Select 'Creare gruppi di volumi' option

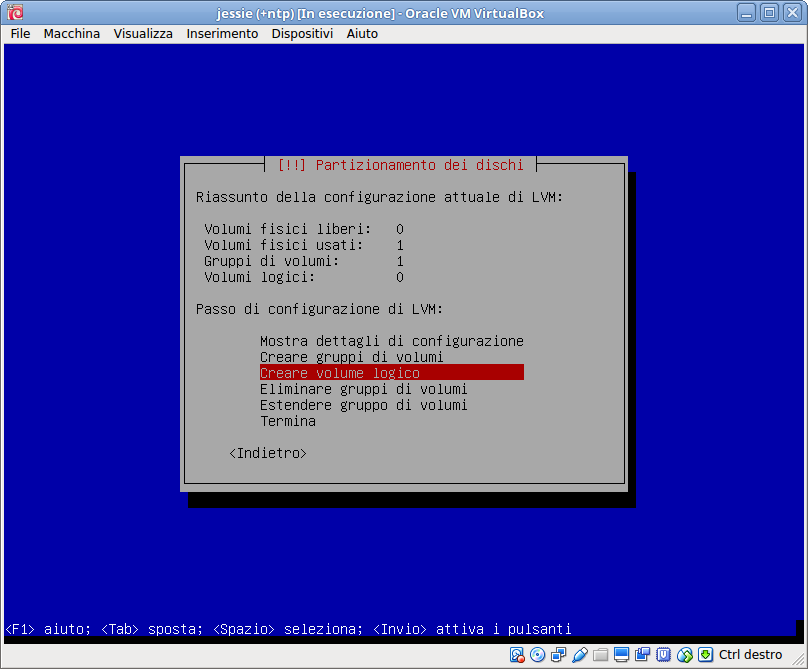tap(351, 357)
